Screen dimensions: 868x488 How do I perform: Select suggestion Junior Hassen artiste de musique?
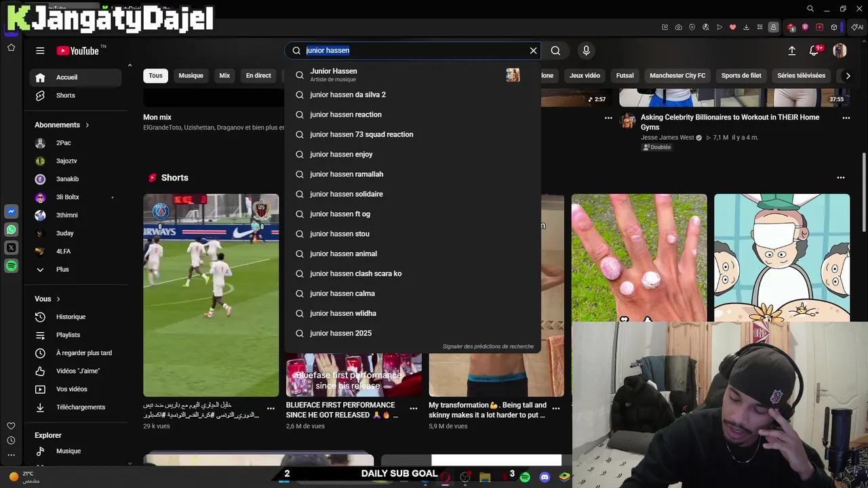[412, 75]
